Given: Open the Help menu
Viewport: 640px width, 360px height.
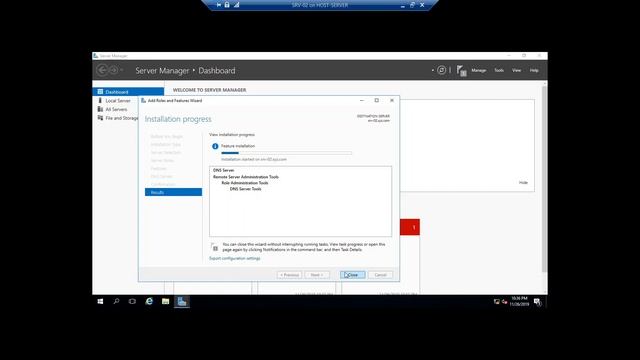Looking at the screenshot, I should coord(534,70).
